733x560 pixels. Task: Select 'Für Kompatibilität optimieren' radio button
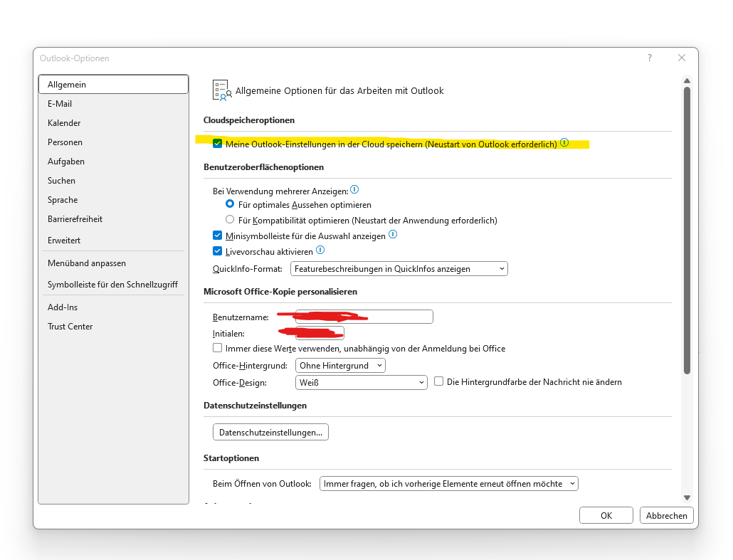pos(230,219)
